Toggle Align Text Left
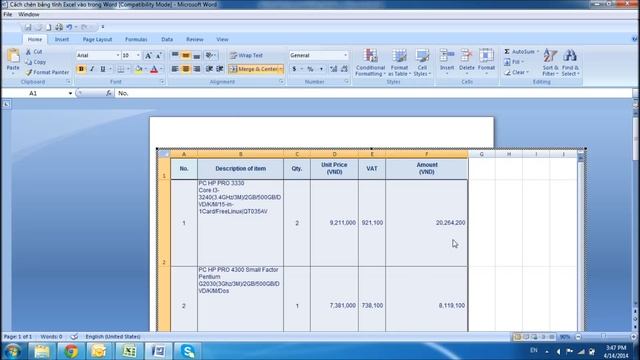The image size is (640, 360). pos(175,69)
